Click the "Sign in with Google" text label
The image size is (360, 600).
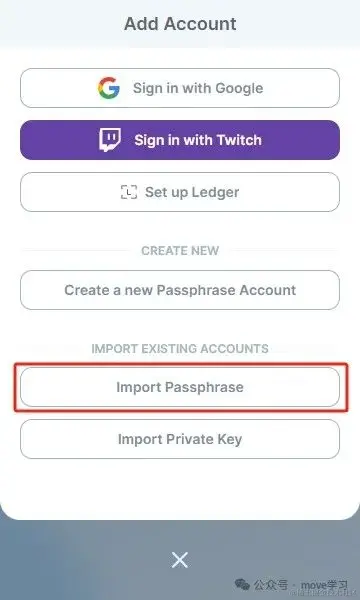[198, 88]
